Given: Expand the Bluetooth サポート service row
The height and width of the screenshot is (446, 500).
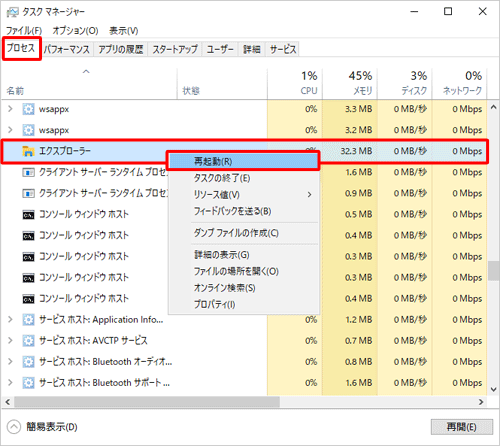Looking at the screenshot, I should coord(10,383).
